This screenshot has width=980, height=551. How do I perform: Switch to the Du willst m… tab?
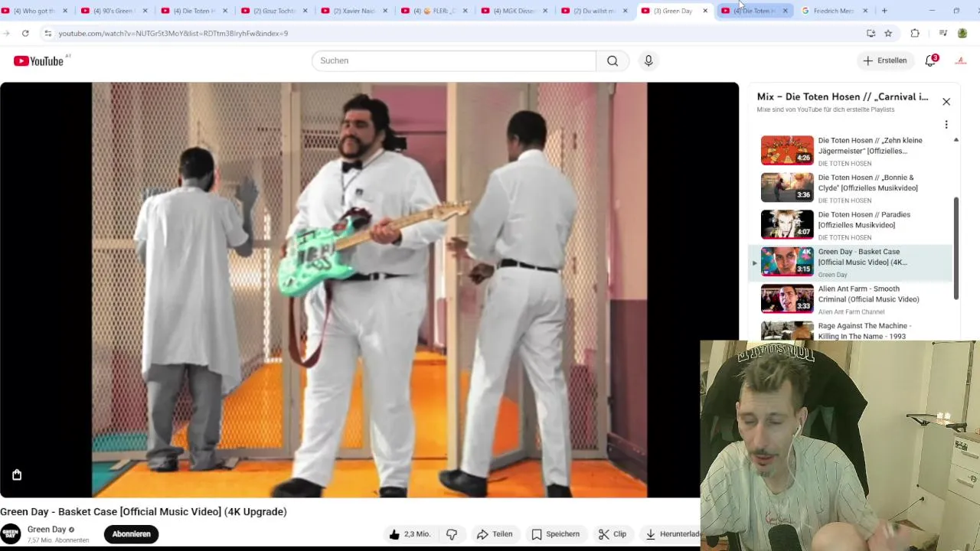coord(594,11)
